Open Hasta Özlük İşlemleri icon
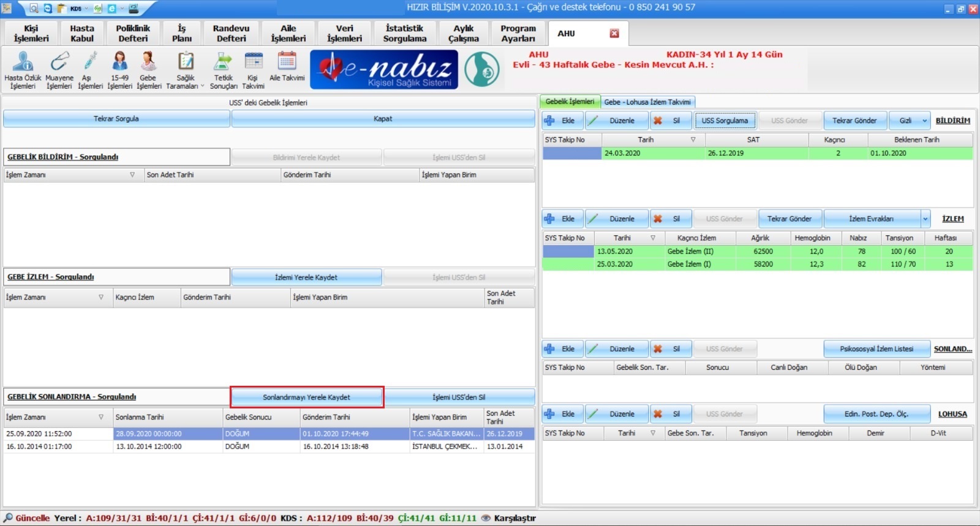 click(x=23, y=63)
